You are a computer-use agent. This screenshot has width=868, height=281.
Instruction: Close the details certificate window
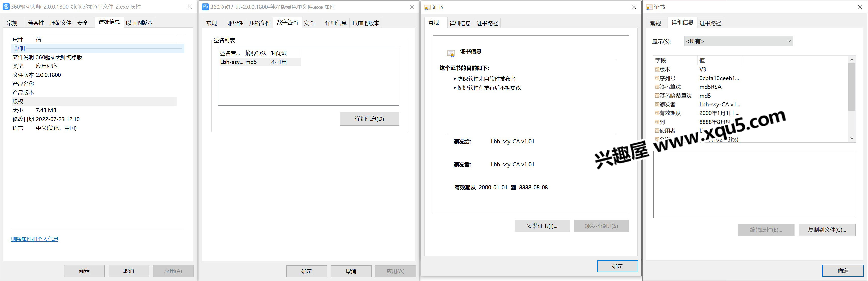point(860,7)
